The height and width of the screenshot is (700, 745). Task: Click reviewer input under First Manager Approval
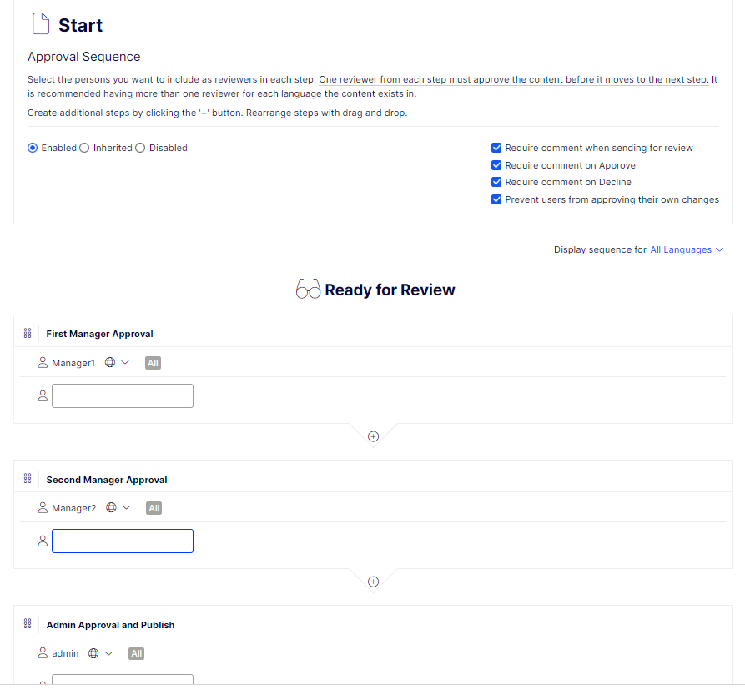point(123,395)
